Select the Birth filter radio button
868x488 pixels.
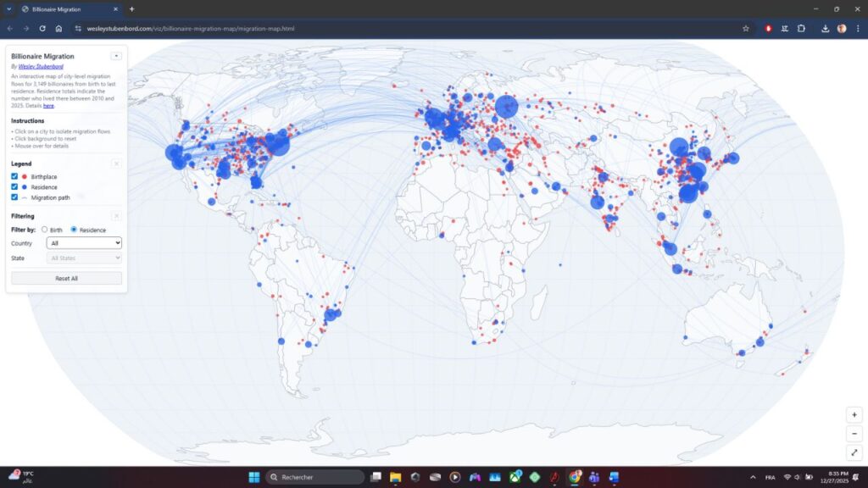click(45, 230)
